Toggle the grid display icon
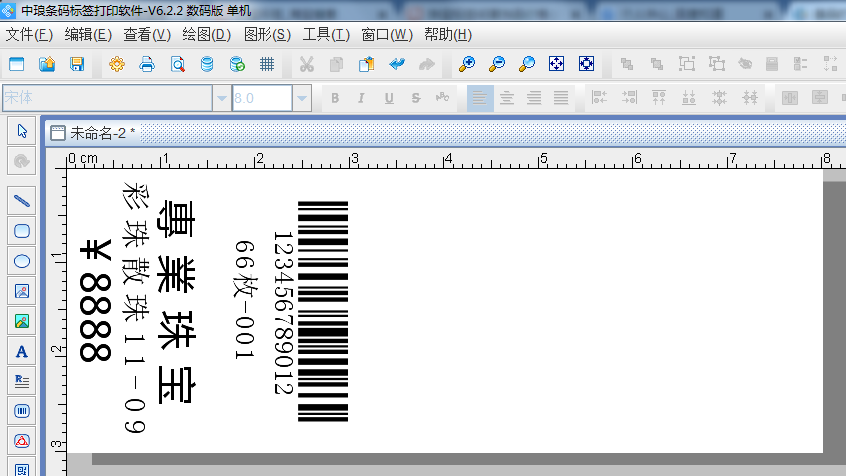The image size is (846, 476). [x=267, y=64]
